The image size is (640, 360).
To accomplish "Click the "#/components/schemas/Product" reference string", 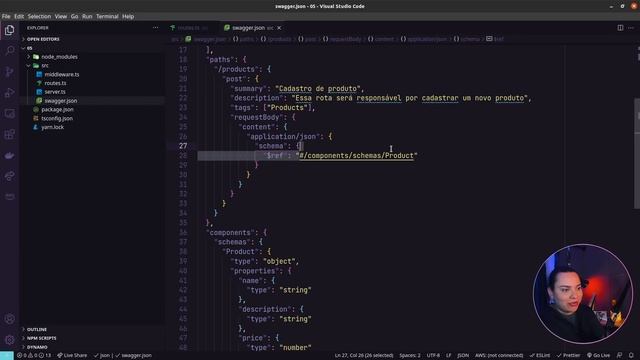I will (356, 156).
